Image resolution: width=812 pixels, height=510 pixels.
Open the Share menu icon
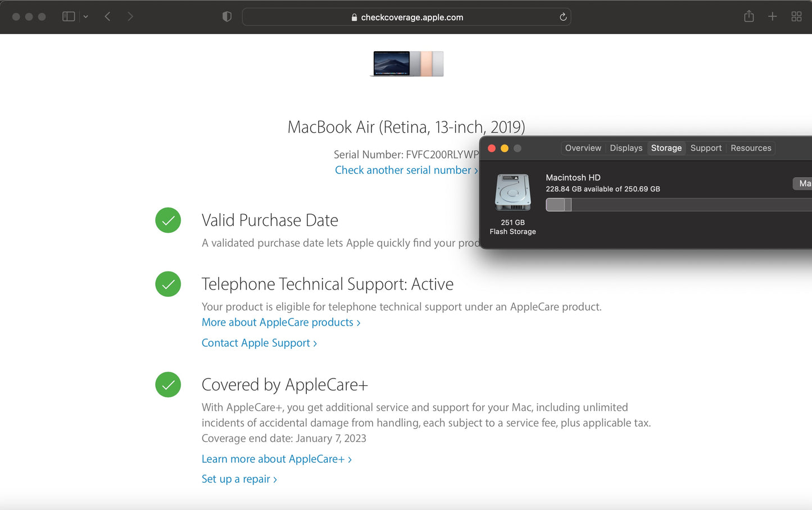749,17
